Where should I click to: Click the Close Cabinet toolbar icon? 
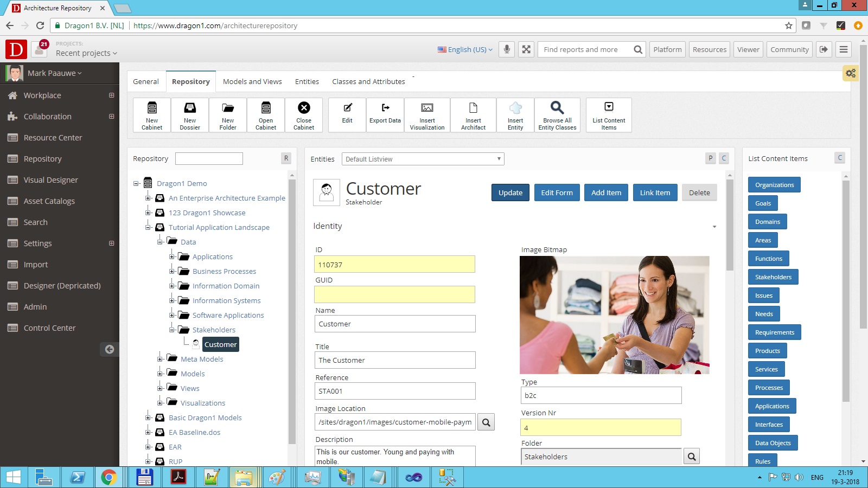point(304,115)
